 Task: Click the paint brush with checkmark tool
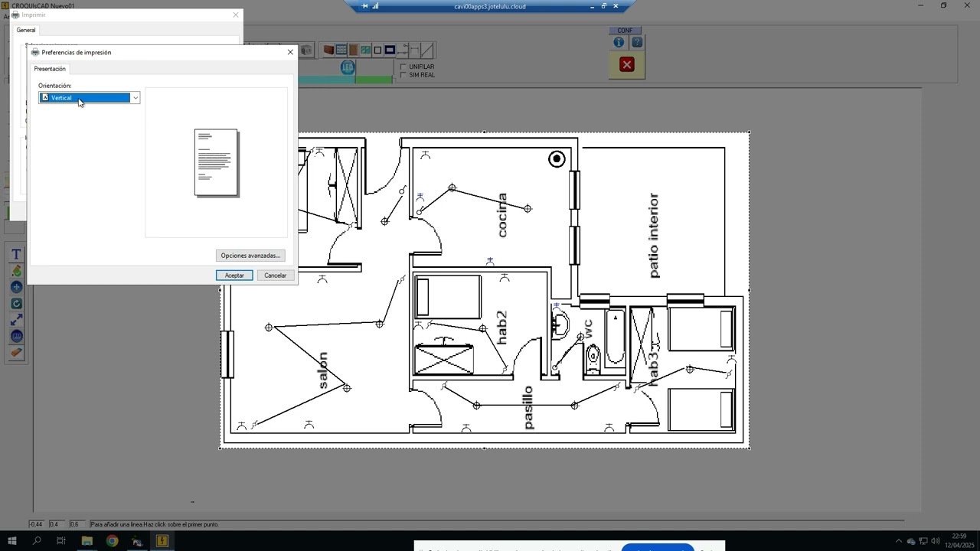coord(16,271)
